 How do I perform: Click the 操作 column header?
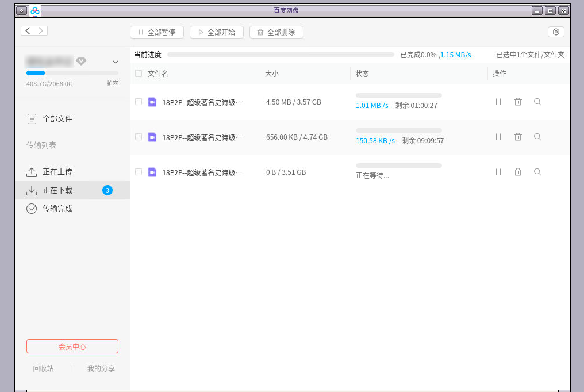click(x=500, y=74)
